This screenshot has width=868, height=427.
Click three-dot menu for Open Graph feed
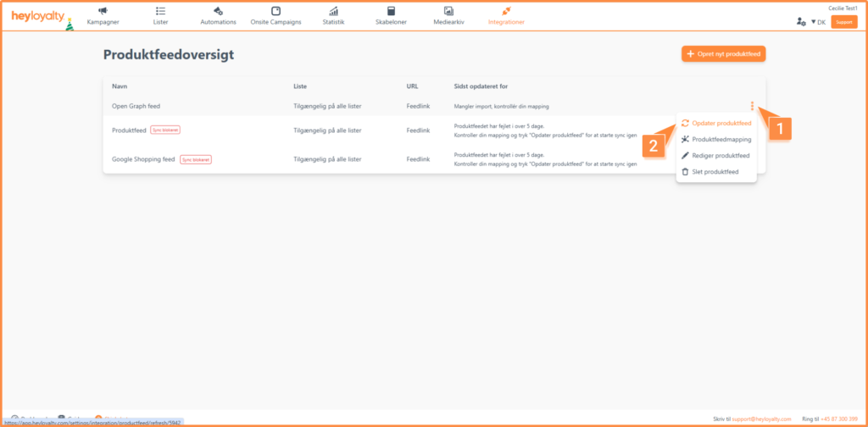pos(752,106)
